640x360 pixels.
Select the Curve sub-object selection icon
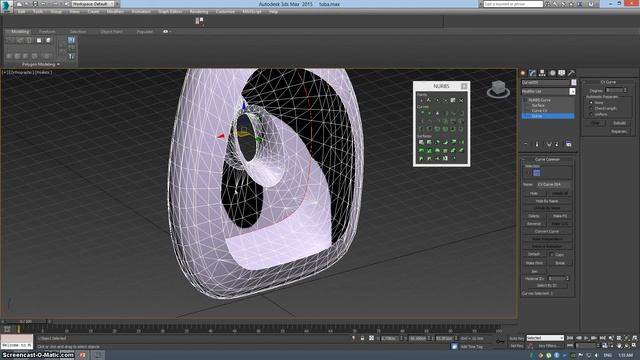[x=537, y=173]
